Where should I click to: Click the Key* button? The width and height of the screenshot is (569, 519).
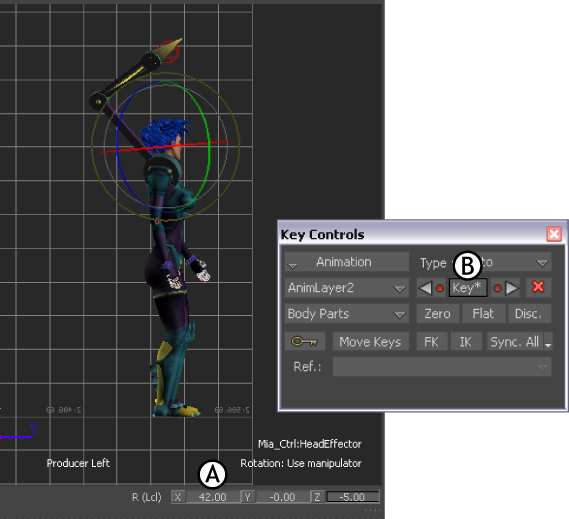pyautogui.click(x=468, y=288)
